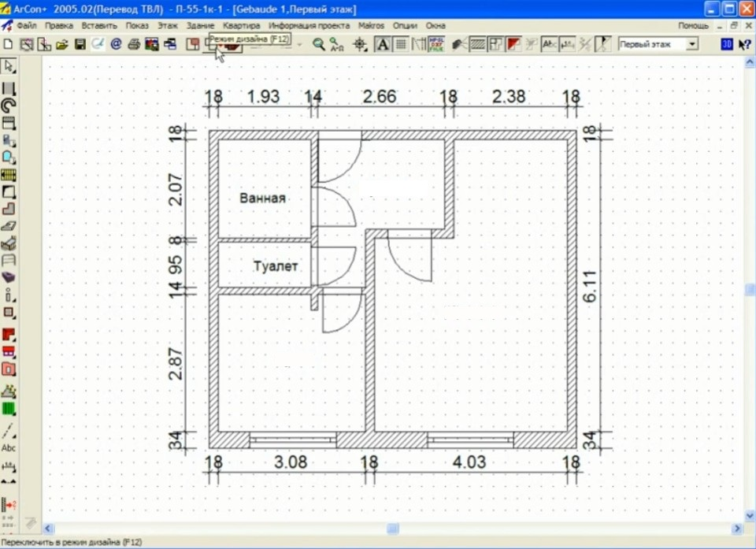
Task: Click the horizontal scrollbar right arrow
Action: (737, 529)
